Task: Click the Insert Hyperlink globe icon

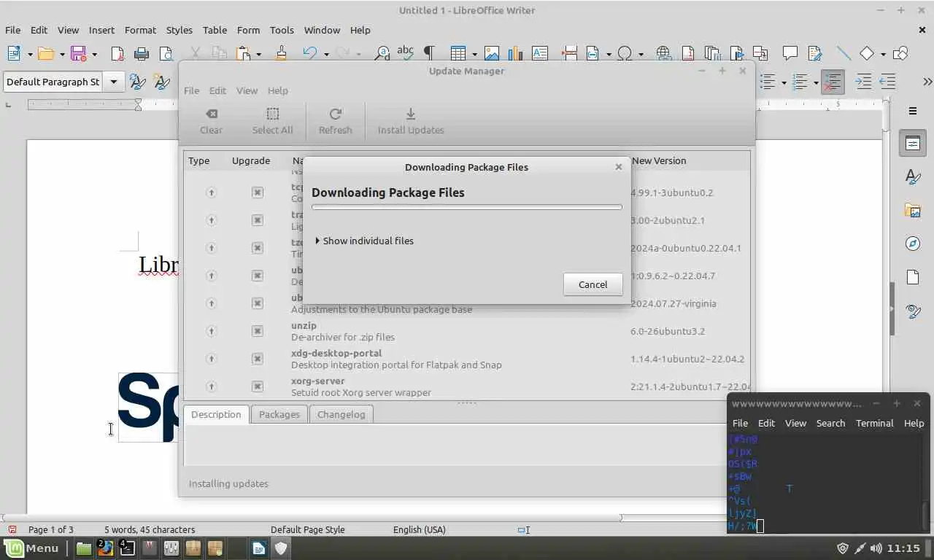Action: tap(663, 53)
